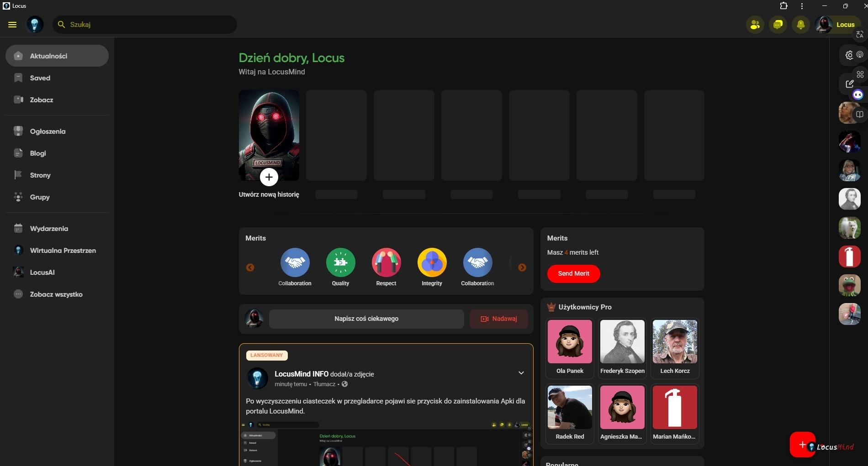Open Zobacz in sidebar

point(57,99)
